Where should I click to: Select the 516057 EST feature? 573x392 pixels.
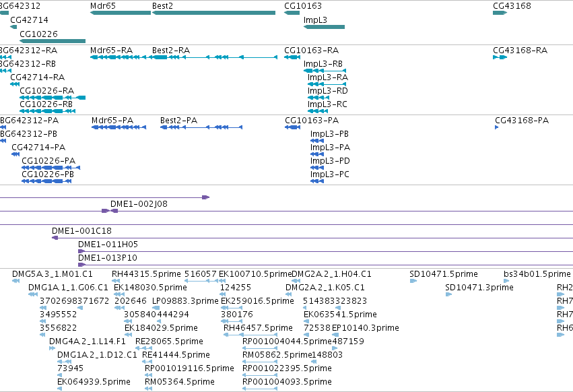click(x=201, y=281)
